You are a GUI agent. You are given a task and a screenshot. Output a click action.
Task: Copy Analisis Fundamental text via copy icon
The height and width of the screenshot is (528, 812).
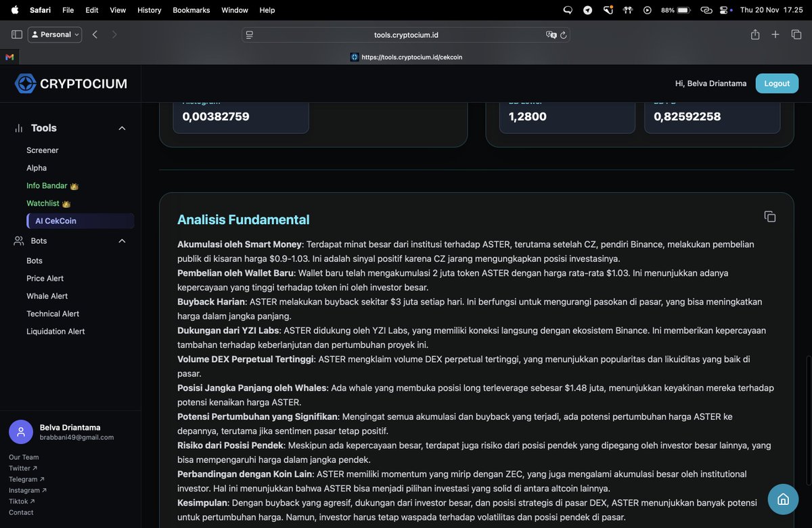pyautogui.click(x=770, y=217)
